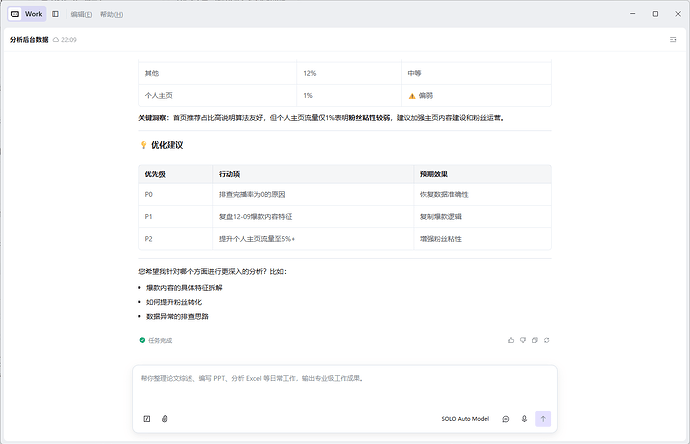Screen dimensions: 690x444
Task: Click the cloud sync icon beside 22:09
Action: coord(56,40)
